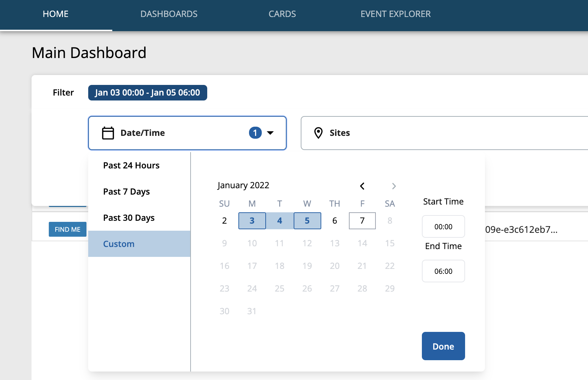Click the January 2022 month label
The height and width of the screenshot is (380, 588).
243,185
